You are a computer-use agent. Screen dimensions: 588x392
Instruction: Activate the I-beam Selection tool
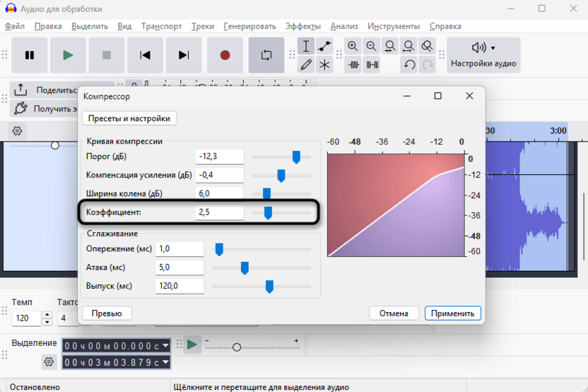coord(306,47)
